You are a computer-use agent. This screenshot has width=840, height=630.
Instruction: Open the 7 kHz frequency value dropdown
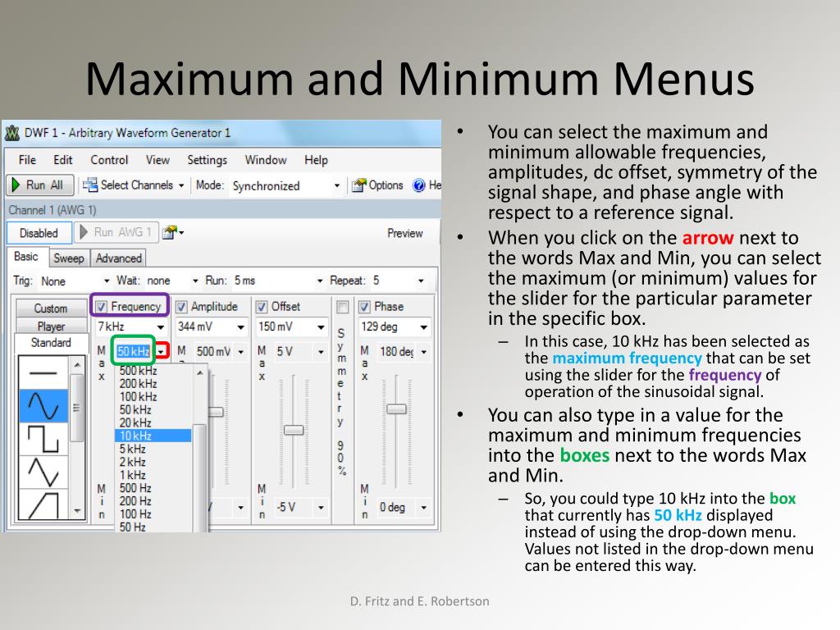[160, 326]
